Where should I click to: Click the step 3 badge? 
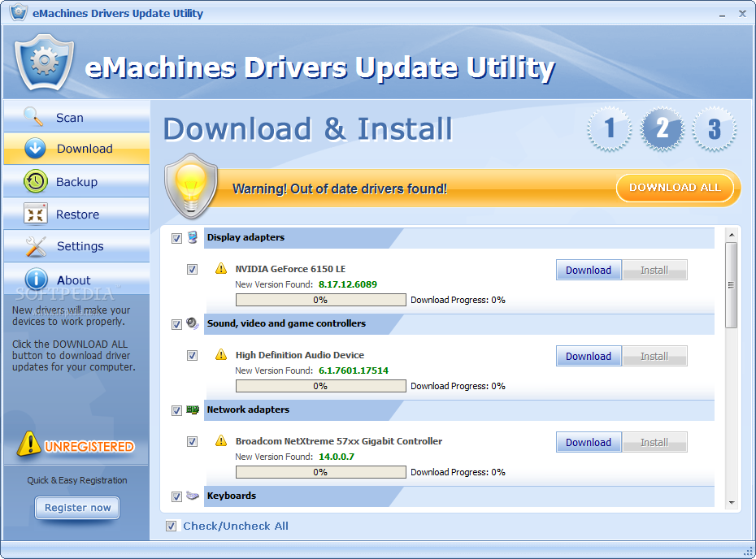715,128
